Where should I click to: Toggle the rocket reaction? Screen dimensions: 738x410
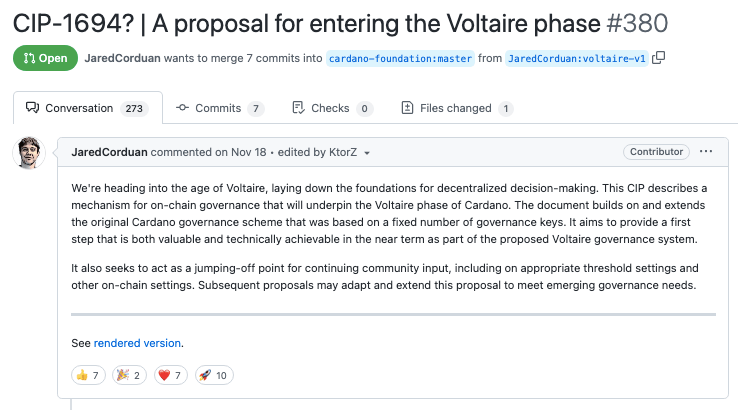[214, 375]
